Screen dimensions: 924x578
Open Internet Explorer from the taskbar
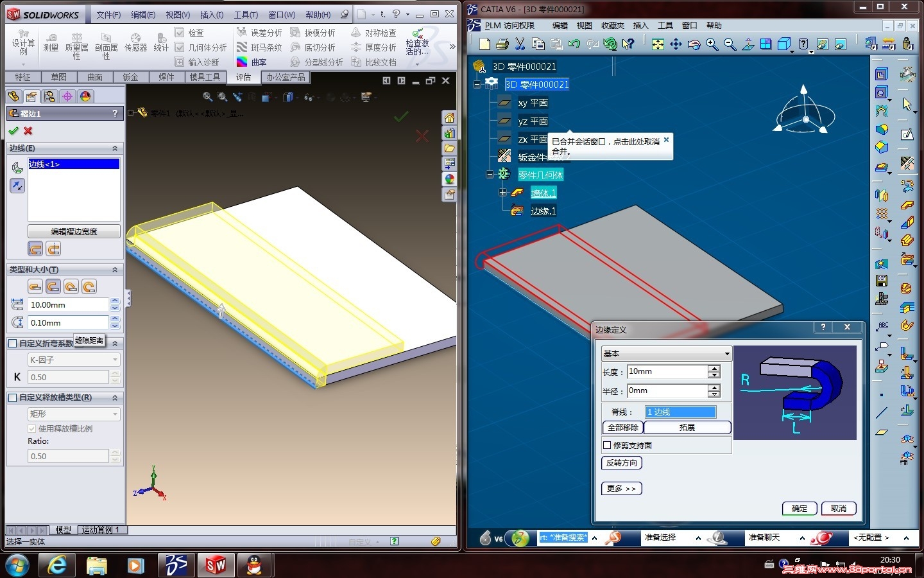(x=57, y=565)
